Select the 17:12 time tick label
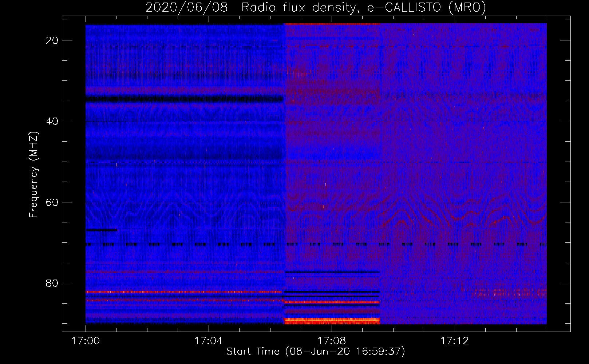589x364 pixels. 454,341
